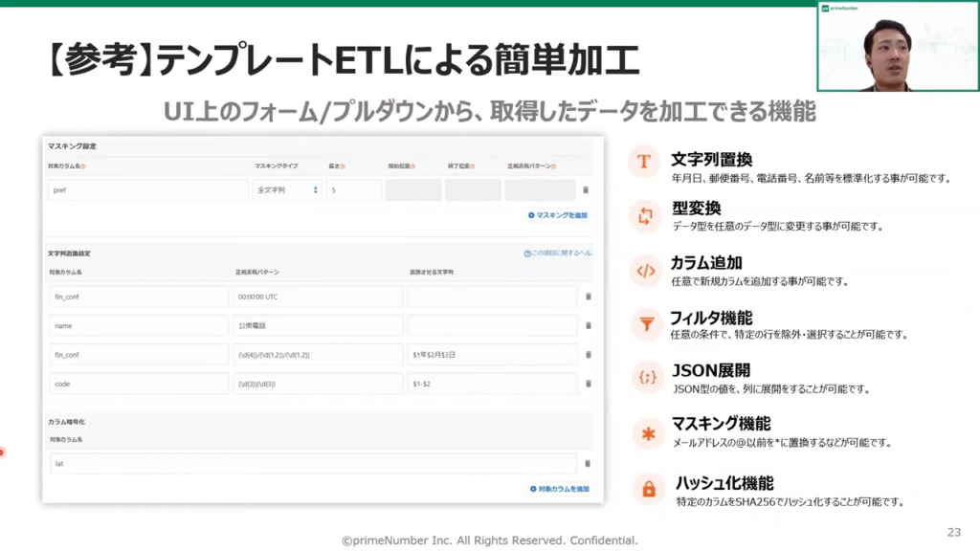Click the regex field containing 公衆電話
This screenshot has height=551, width=980.
point(317,326)
